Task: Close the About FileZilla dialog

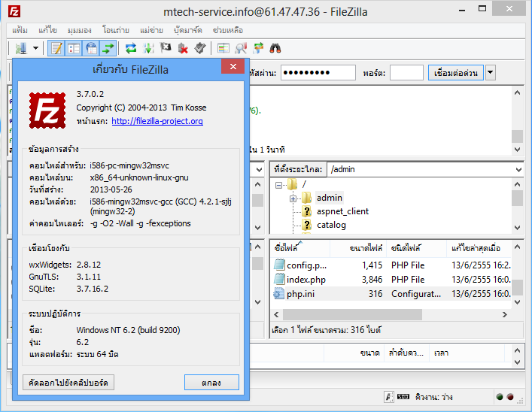Action: 233,66
